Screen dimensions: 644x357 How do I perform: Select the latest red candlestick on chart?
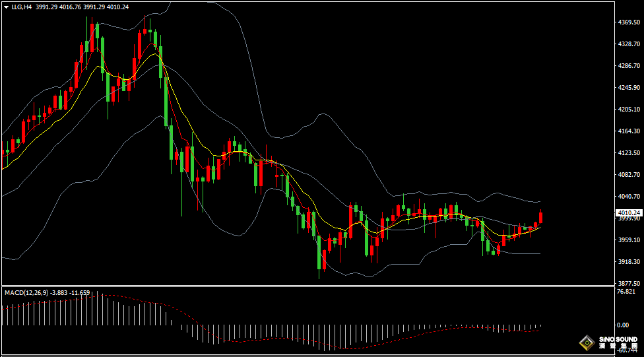tap(540, 218)
